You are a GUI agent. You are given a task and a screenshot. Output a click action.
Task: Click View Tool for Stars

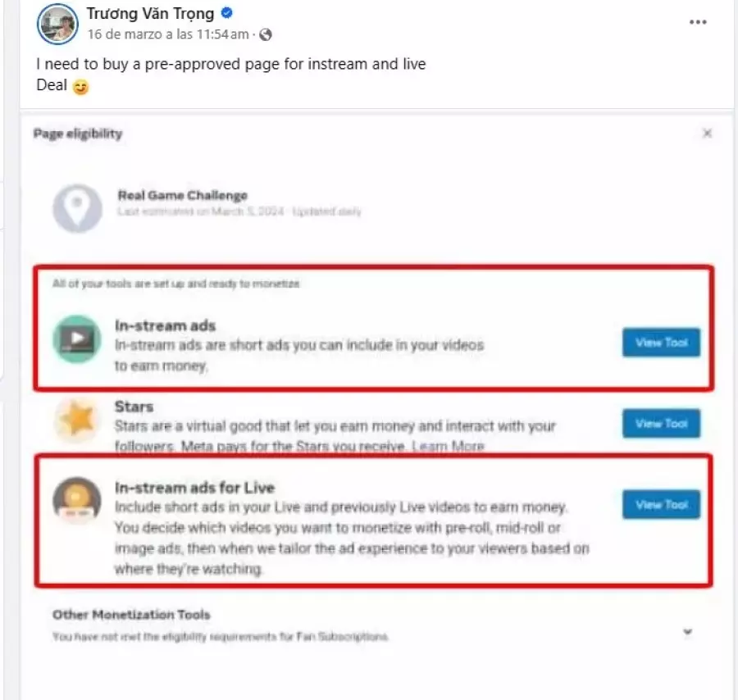pyautogui.click(x=661, y=424)
